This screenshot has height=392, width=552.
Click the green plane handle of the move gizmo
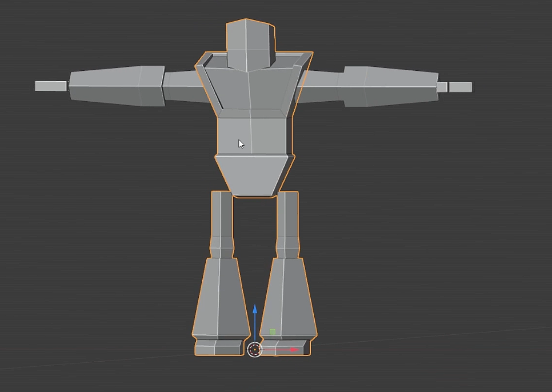(273, 332)
